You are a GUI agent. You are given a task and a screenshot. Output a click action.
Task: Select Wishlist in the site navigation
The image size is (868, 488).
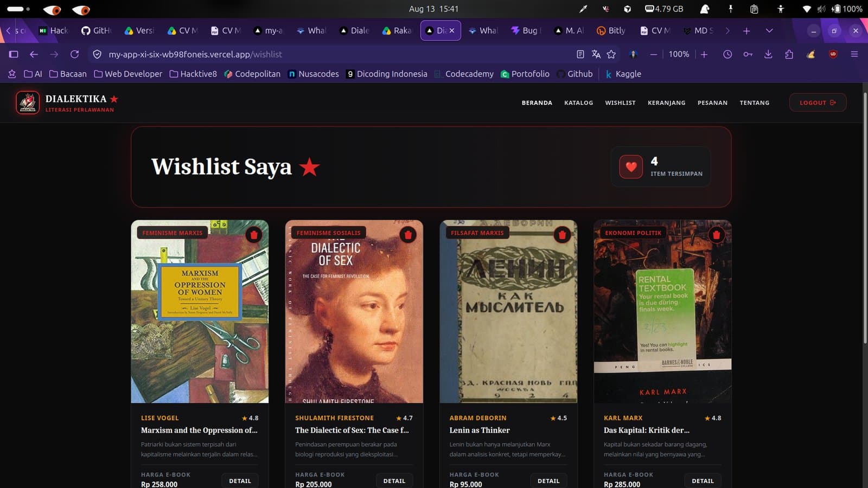(x=620, y=102)
